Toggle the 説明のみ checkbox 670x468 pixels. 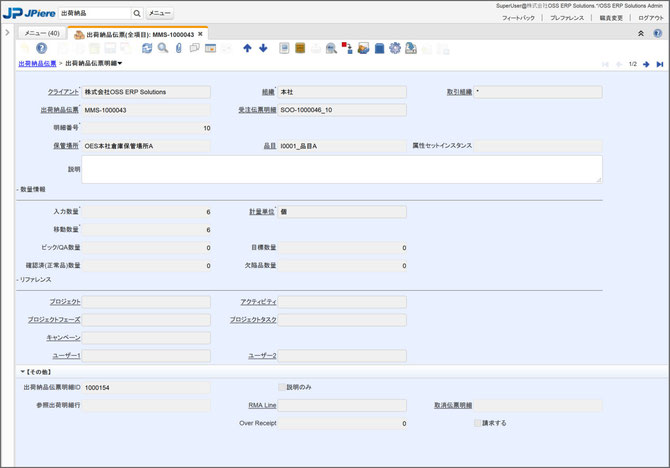(x=282, y=387)
